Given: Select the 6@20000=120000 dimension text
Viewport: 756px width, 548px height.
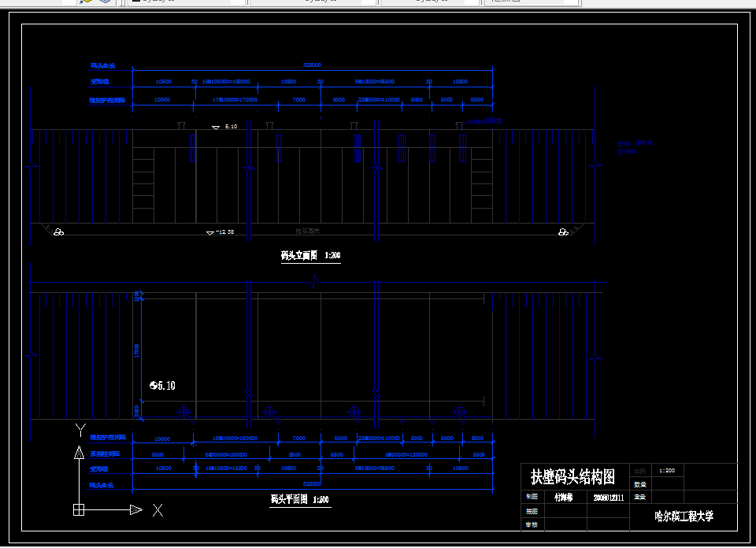Looking at the screenshot, I should tap(406, 454).
